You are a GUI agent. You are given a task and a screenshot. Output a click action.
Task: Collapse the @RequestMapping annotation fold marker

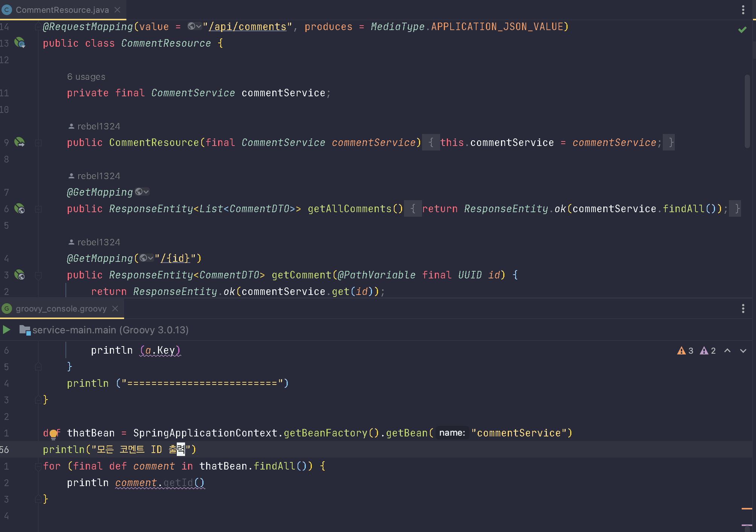(38, 26)
